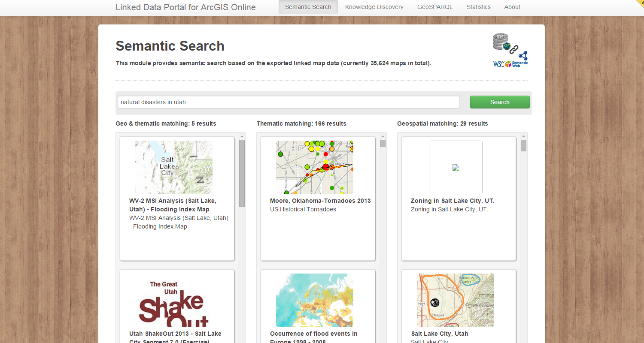The image size is (644, 343).
Task: Click the Linked Data Portal site title
Action: (185, 7)
